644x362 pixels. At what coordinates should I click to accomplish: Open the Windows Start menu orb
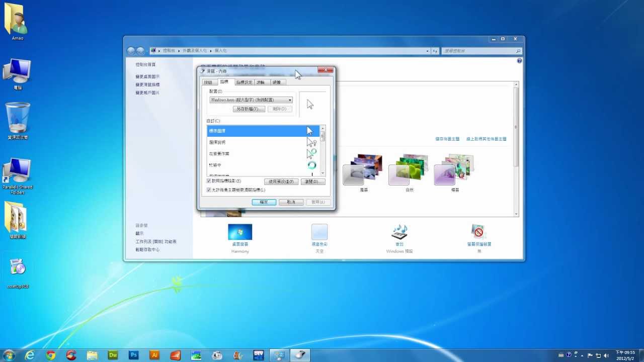click(x=9, y=355)
